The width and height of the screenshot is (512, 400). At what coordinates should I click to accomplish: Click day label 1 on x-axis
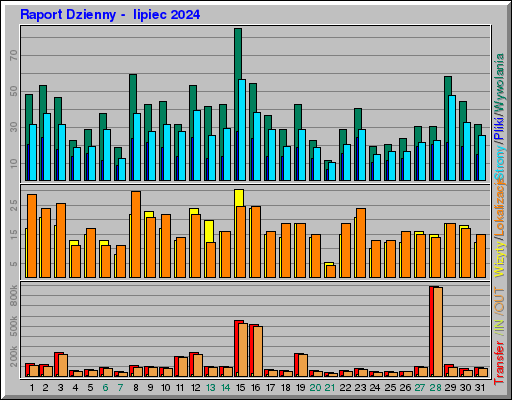[x=32, y=388]
